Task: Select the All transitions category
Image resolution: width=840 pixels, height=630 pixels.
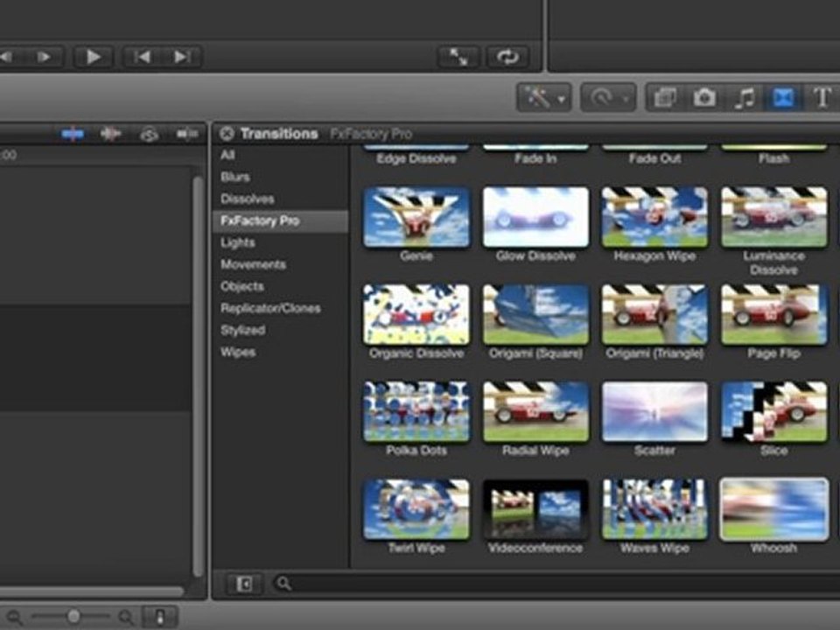Action: [x=227, y=155]
